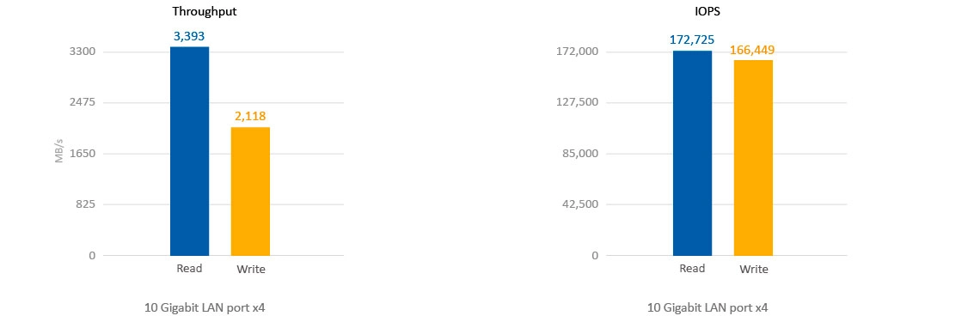Select the orange IOPS Write bar
This screenshot has height=322, width=980.
[753, 158]
